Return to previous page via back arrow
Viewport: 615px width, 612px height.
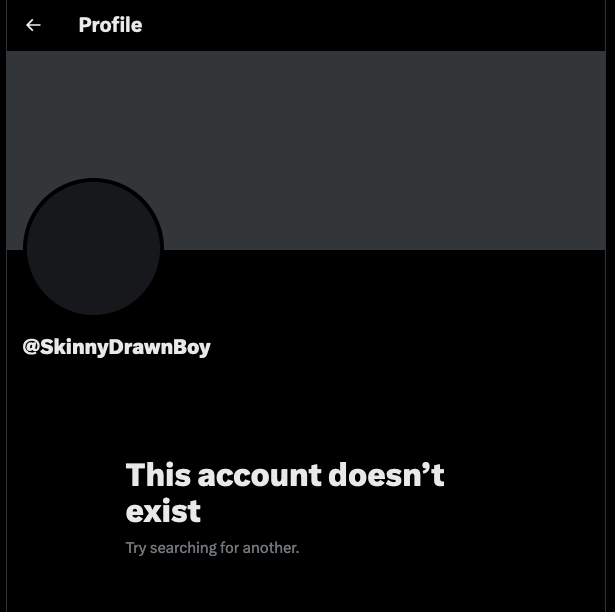coord(33,26)
